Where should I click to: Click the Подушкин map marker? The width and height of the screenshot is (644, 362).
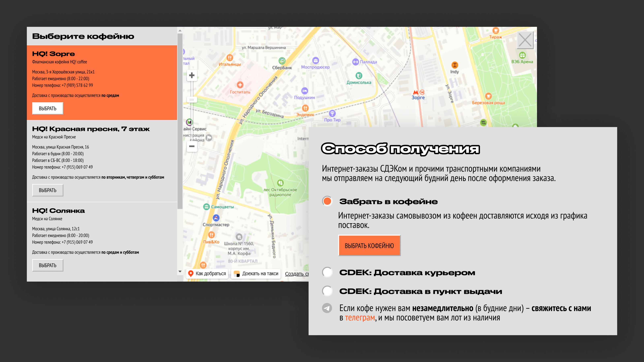(304, 91)
